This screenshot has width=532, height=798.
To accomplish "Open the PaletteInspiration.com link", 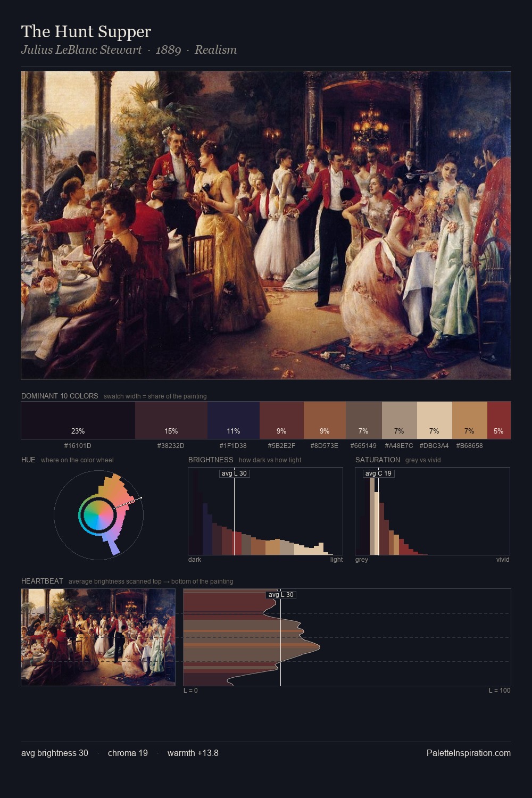I will coord(469,753).
